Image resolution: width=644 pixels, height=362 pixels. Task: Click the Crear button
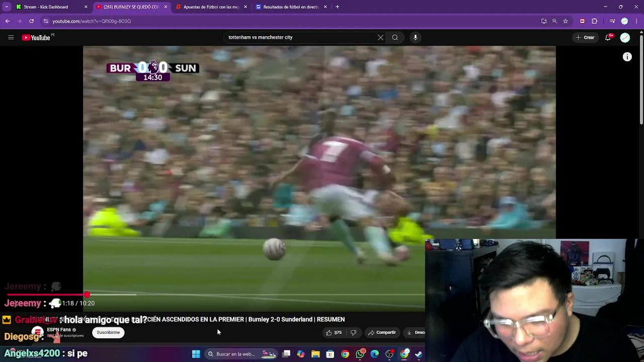(585, 37)
